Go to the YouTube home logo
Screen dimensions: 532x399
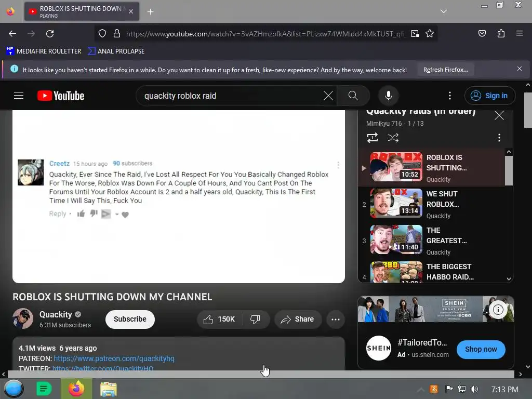coord(61,96)
